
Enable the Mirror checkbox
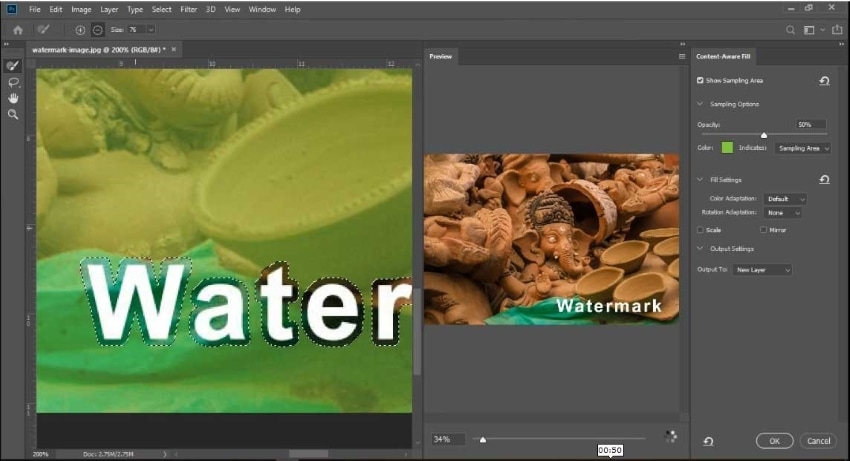pyautogui.click(x=763, y=230)
